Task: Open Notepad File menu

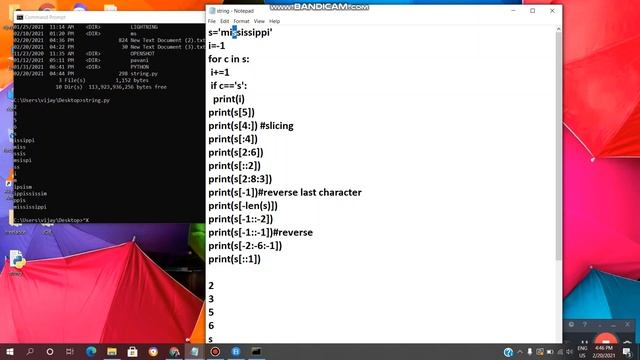Action: coord(211,21)
